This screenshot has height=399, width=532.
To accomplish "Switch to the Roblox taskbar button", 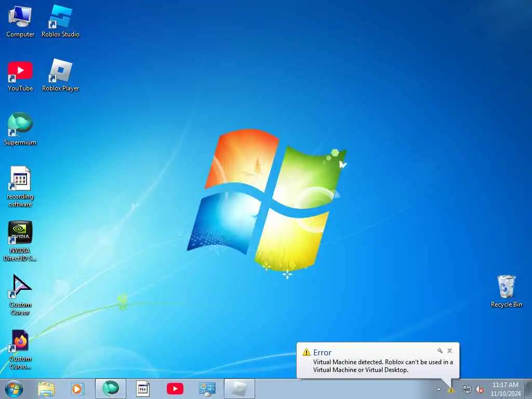I will pos(240,389).
